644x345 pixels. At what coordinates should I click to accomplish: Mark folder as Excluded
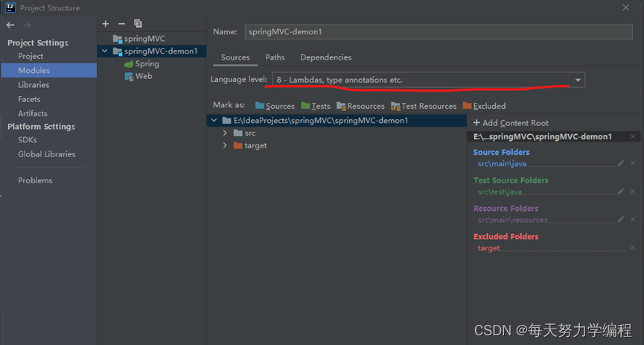tap(484, 106)
